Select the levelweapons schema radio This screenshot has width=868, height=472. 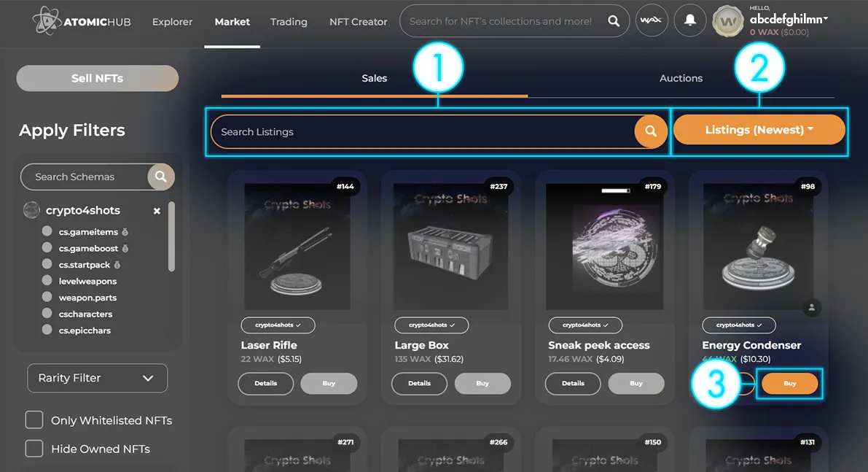pyautogui.click(x=47, y=280)
